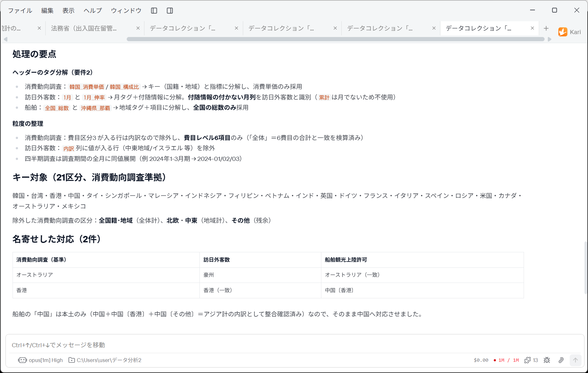Click the bug debug icon
Image resolution: width=588 pixels, height=373 pixels.
547,360
